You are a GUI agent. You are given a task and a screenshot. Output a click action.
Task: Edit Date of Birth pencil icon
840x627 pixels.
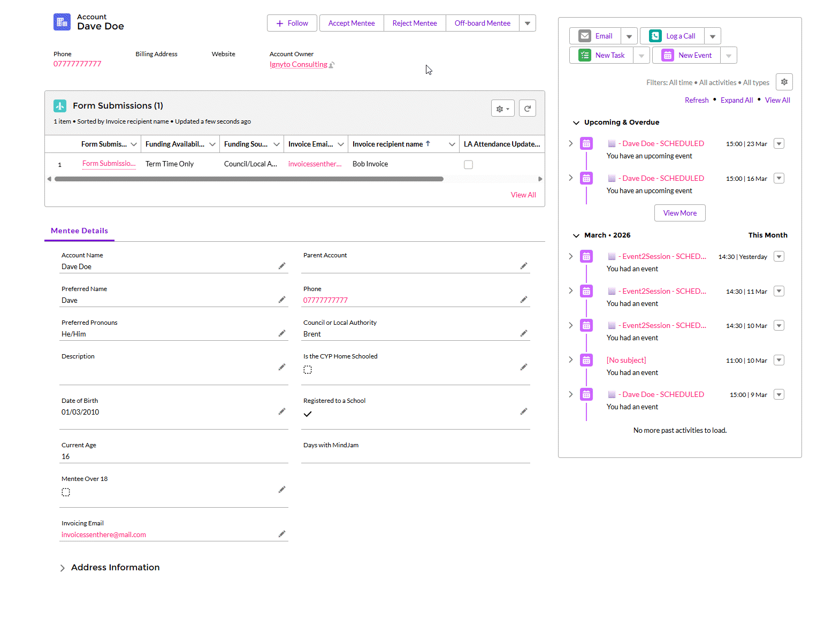[x=282, y=411]
